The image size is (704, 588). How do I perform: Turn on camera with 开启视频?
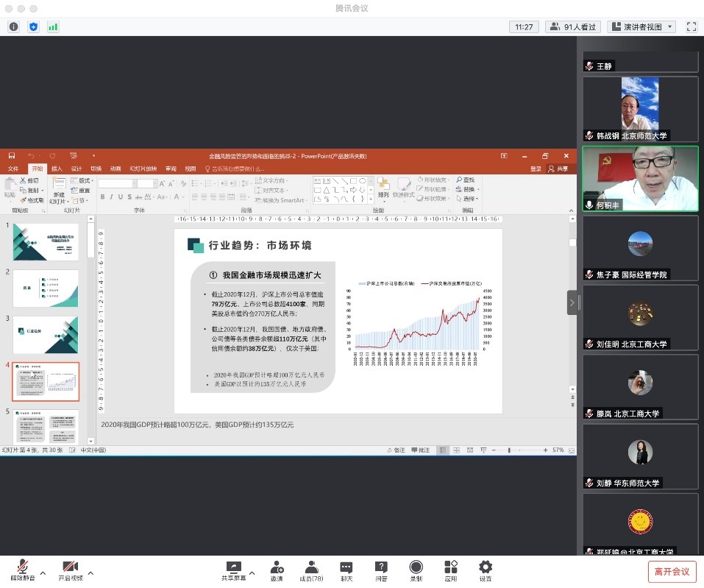pos(71,570)
